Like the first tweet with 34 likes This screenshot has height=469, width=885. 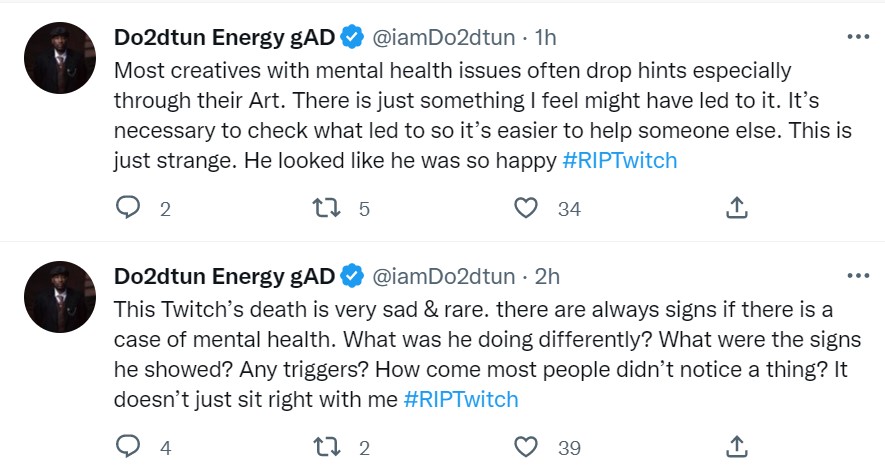pyautogui.click(x=527, y=208)
